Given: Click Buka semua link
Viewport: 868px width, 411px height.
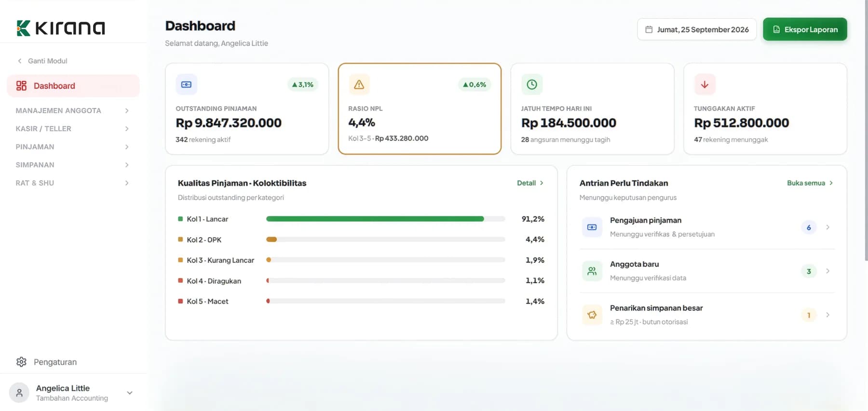Looking at the screenshot, I should tap(810, 183).
